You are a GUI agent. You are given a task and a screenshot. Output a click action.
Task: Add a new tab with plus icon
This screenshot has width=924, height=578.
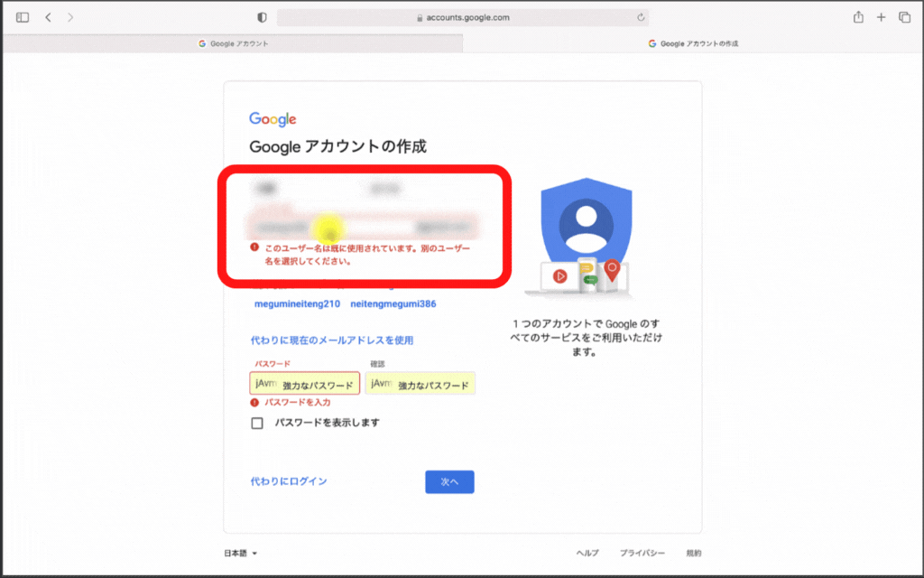(x=881, y=18)
